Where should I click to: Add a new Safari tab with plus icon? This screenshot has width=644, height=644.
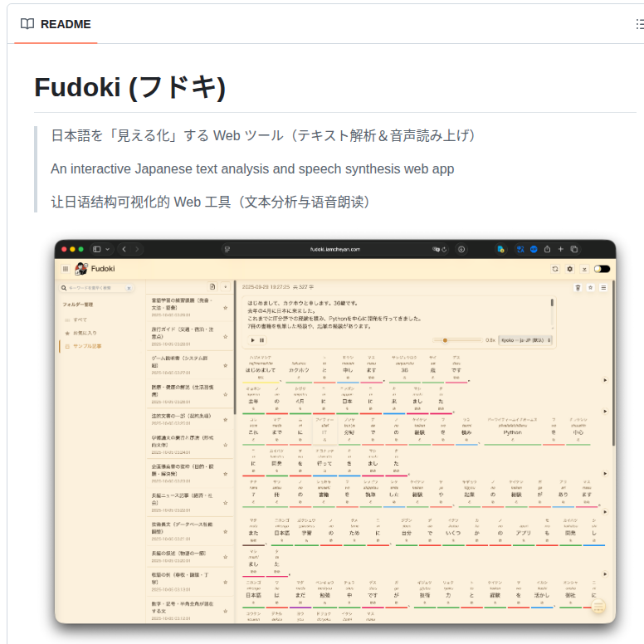561,249
